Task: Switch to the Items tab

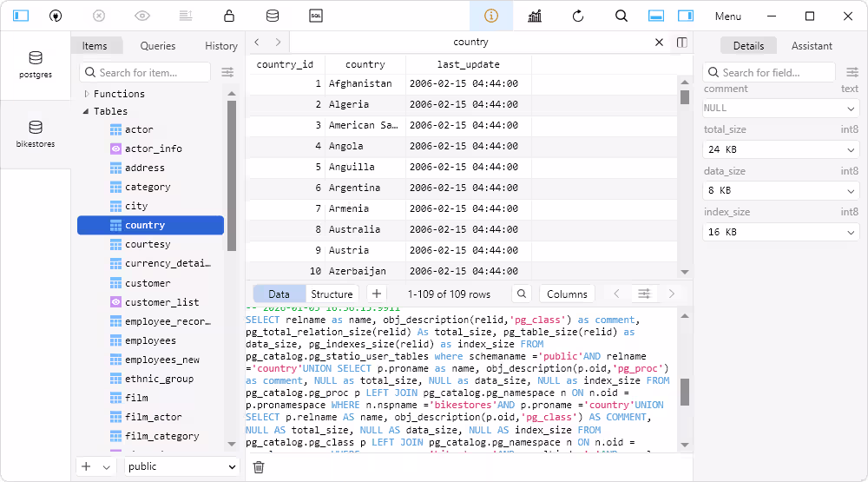Action: point(95,46)
